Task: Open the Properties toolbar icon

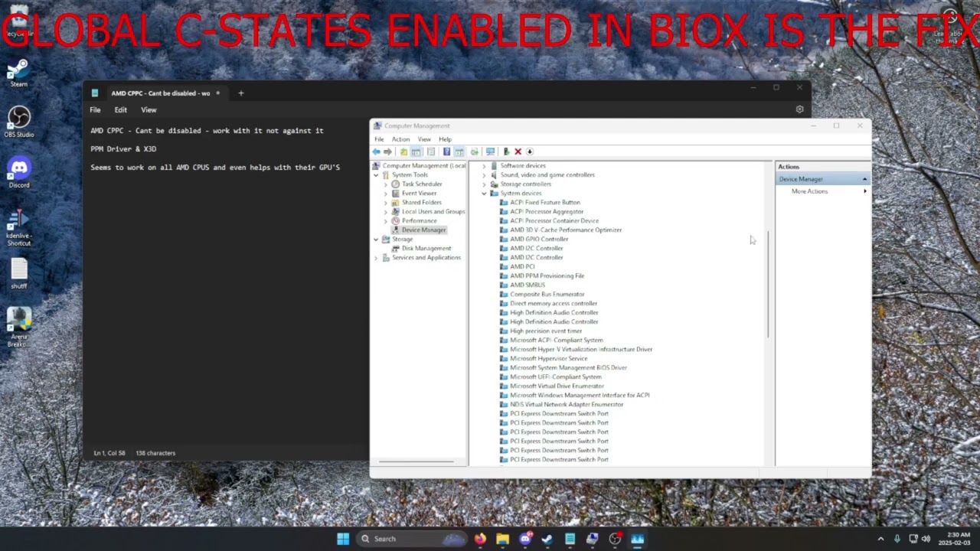Action: [431, 152]
